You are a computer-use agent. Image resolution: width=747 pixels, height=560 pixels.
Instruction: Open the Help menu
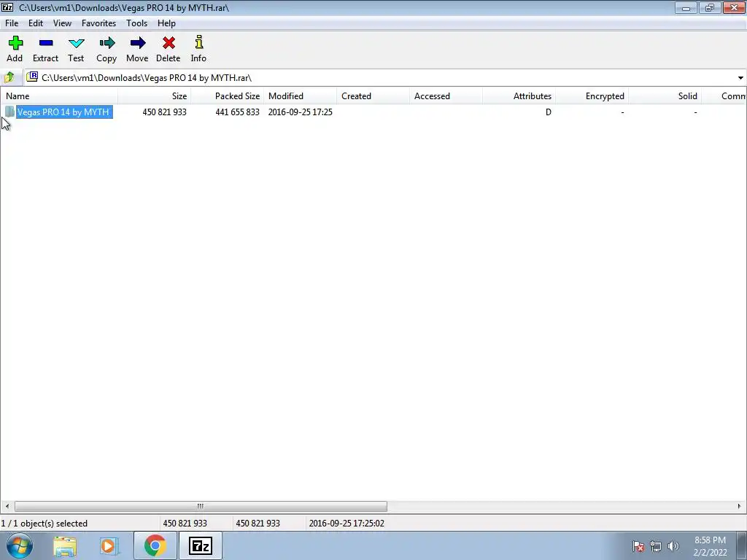[167, 23]
